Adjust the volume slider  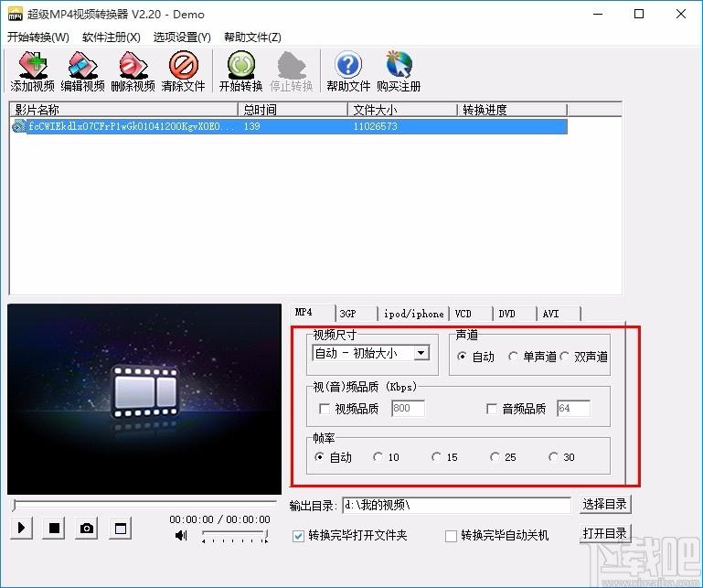click(x=235, y=536)
